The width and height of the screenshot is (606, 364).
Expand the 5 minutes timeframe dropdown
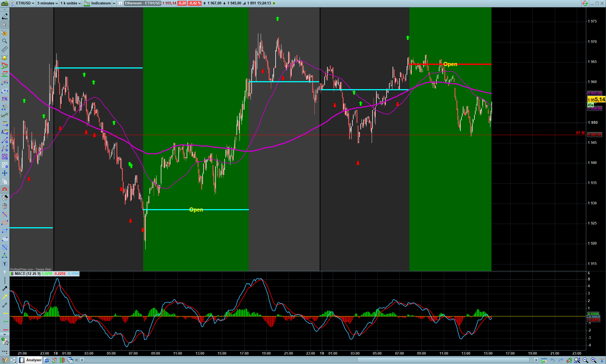48,3
